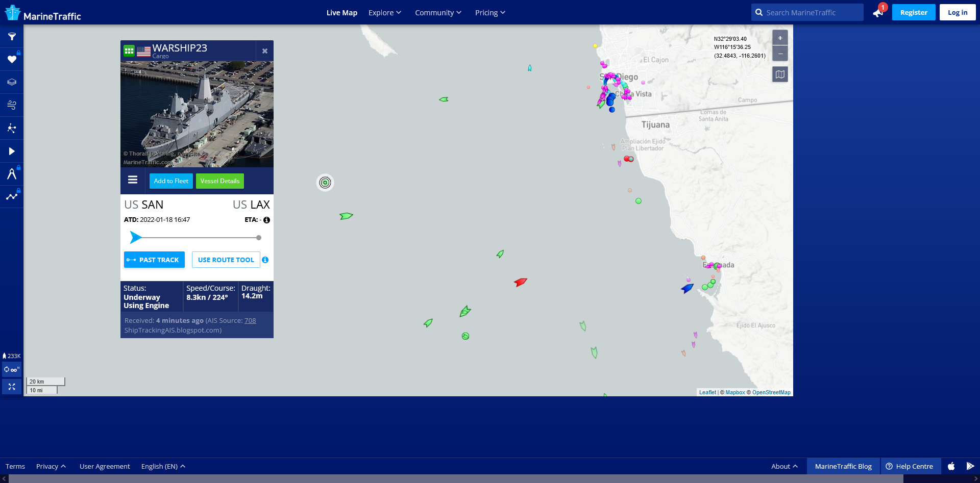The image size is (980, 483).
Task: Open the vessel filters icon in sidebar
Action: (x=12, y=37)
